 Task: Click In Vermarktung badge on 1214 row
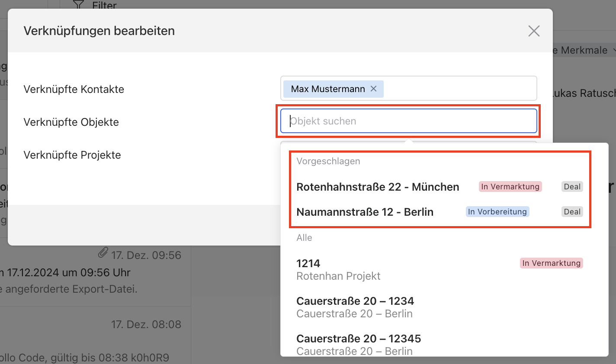[551, 263]
